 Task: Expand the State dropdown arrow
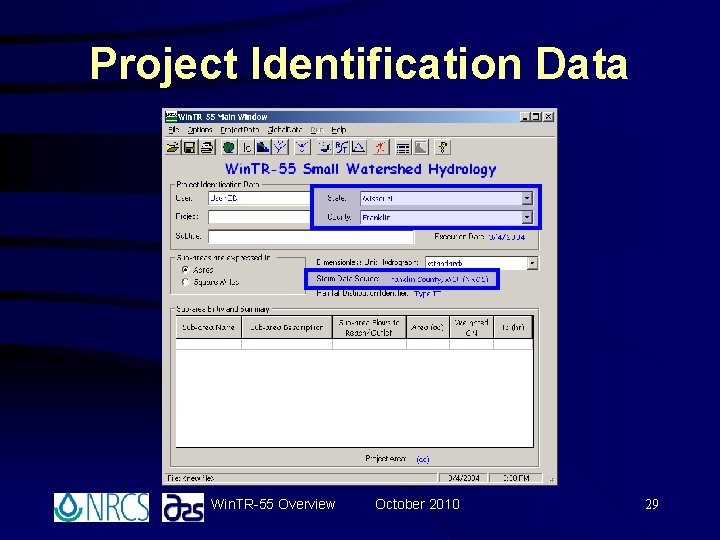click(527, 198)
